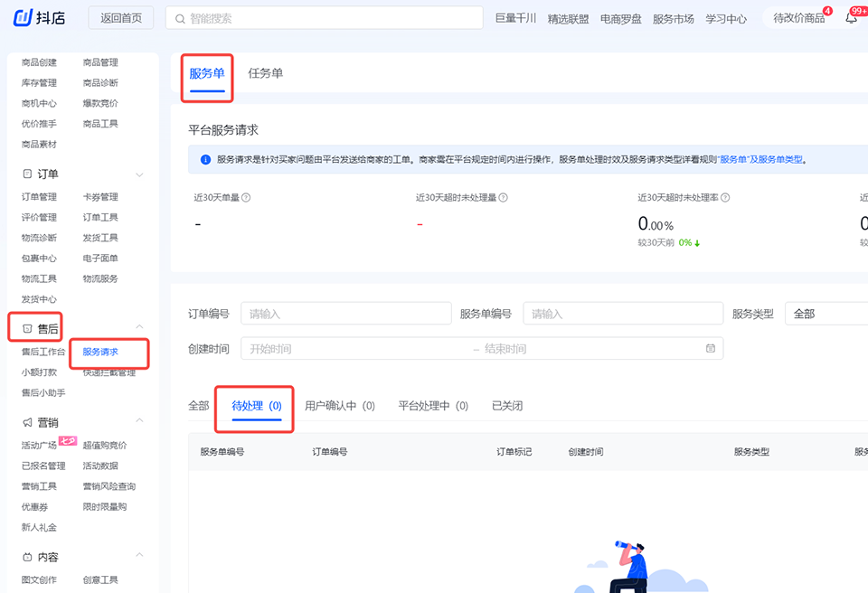Screen dimensions: 868x593
Task: Collapse the 营销 sidebar section
Action: click(x=139, y=421)
